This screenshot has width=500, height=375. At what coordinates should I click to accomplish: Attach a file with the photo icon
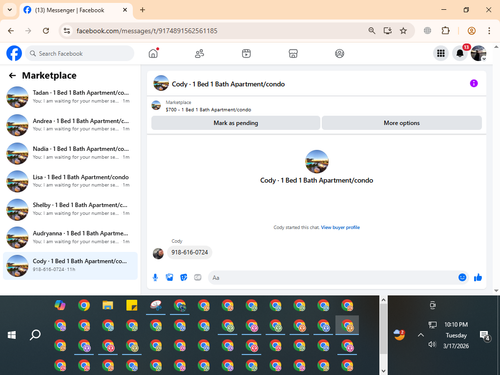pyautogui.click(x=170, y=277)
